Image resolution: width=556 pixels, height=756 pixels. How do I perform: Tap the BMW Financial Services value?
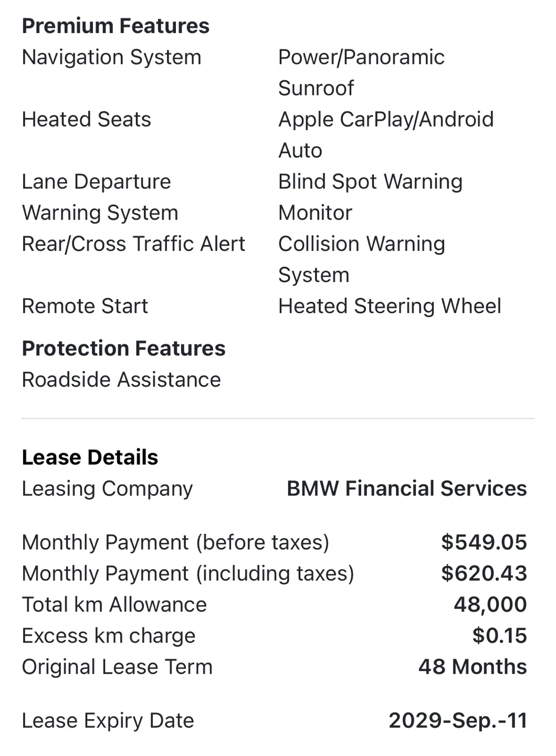406,489
